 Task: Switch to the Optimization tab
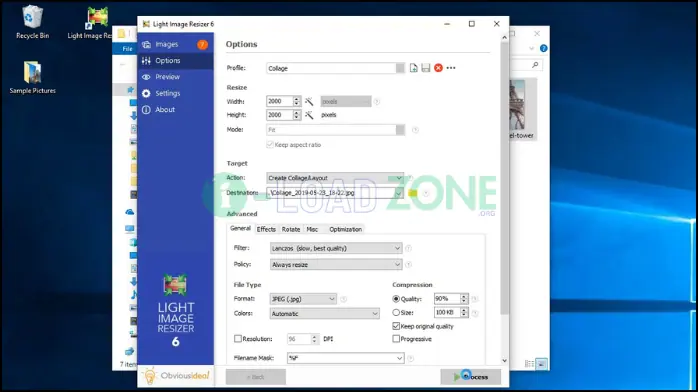(345, 229)
